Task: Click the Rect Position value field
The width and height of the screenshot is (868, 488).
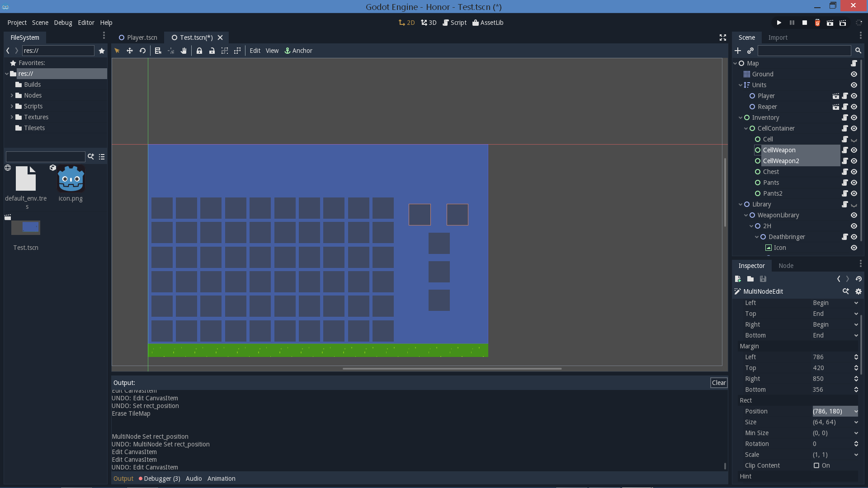Action: coord(832,411)
